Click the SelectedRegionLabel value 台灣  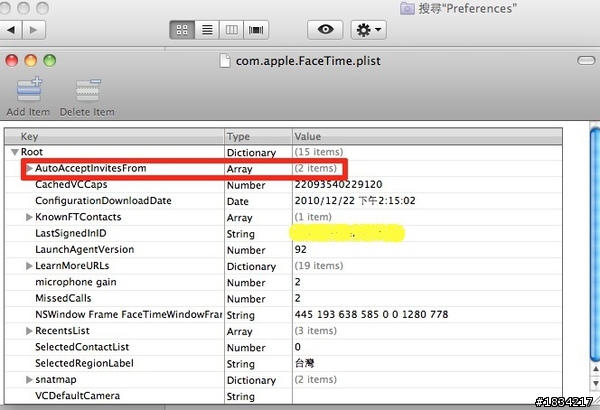point(305,363)
